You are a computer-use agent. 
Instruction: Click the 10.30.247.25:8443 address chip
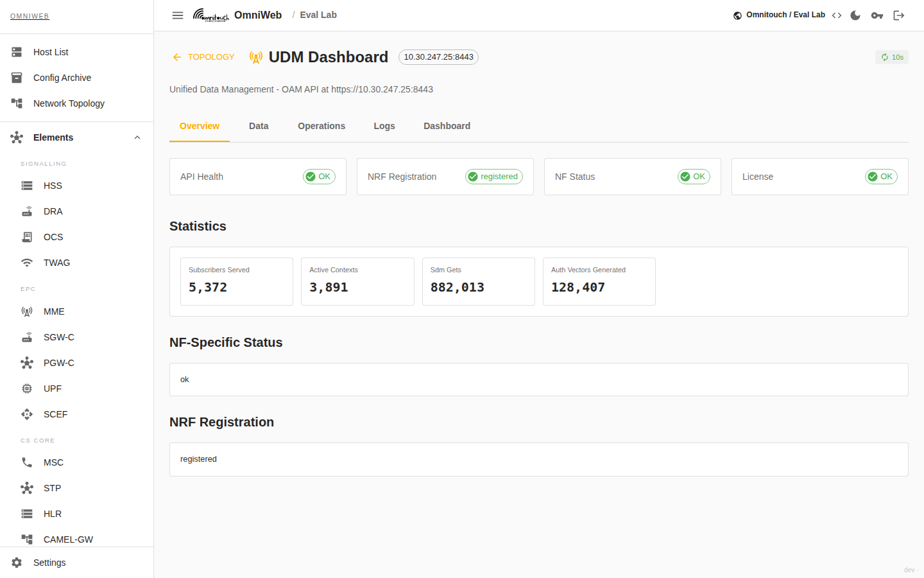point(438,57)
